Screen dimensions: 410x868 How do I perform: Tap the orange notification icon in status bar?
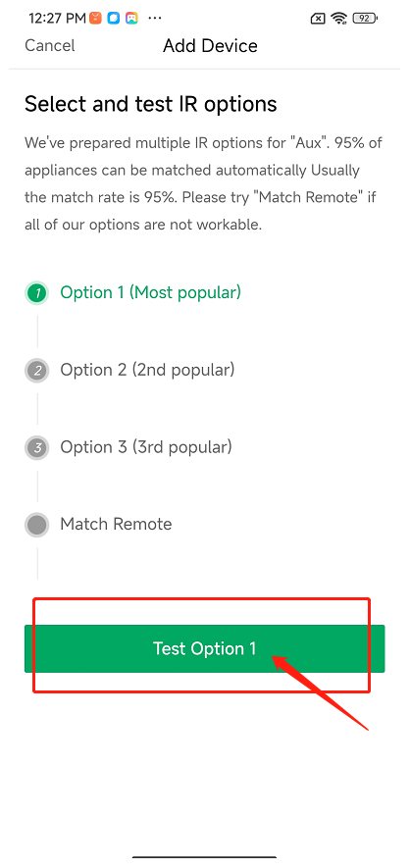(96, 19)
